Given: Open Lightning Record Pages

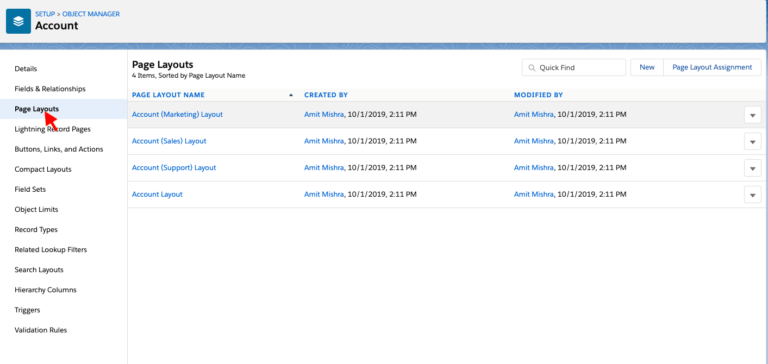Looking at the screenshot, I should point(52,129).
